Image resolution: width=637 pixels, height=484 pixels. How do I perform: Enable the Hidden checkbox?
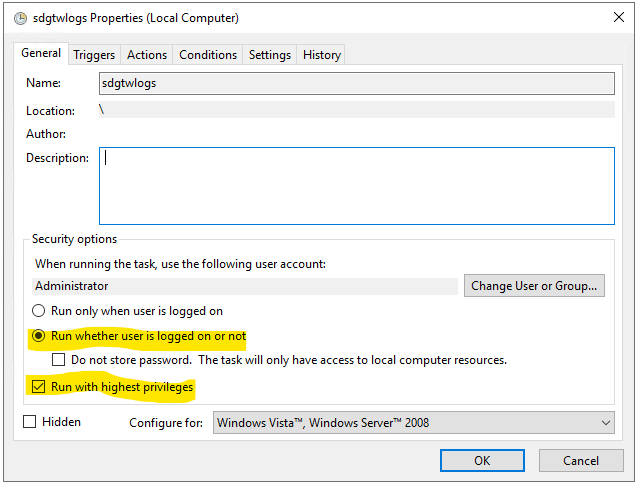point(30,422)
